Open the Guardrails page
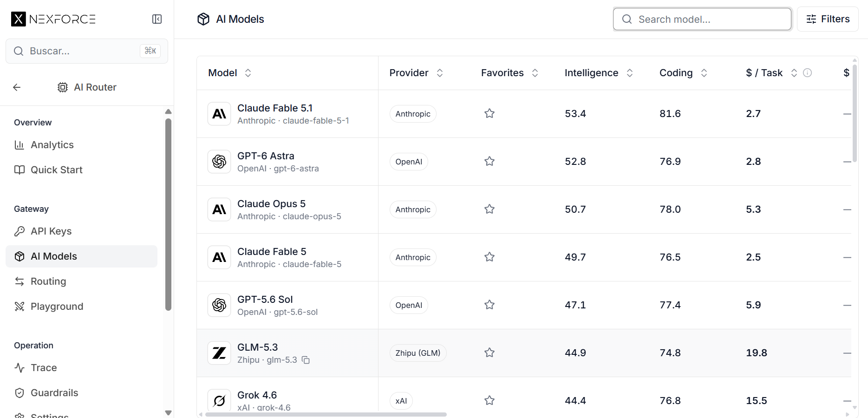Screen dimensions: 868x418 81,393
